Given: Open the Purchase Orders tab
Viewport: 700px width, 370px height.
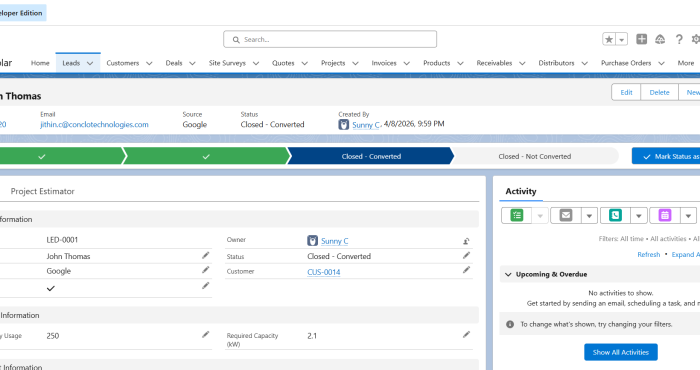Looking at the screenshot, I should 626,63.
